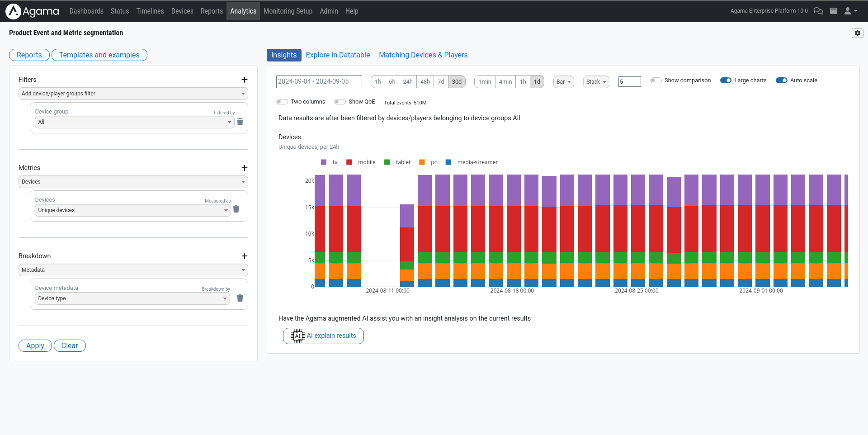Image resolution: width=868 pixels, height=435 pixels.
Task: Click the window panel icon beside chat icon
Action: [834, 11]
